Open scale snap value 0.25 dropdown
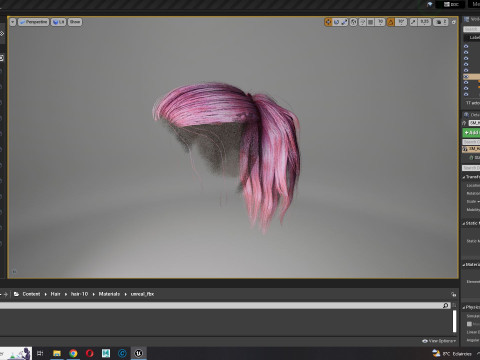The width and height of the screenshot is (480, 360). [x=424, y=22]
